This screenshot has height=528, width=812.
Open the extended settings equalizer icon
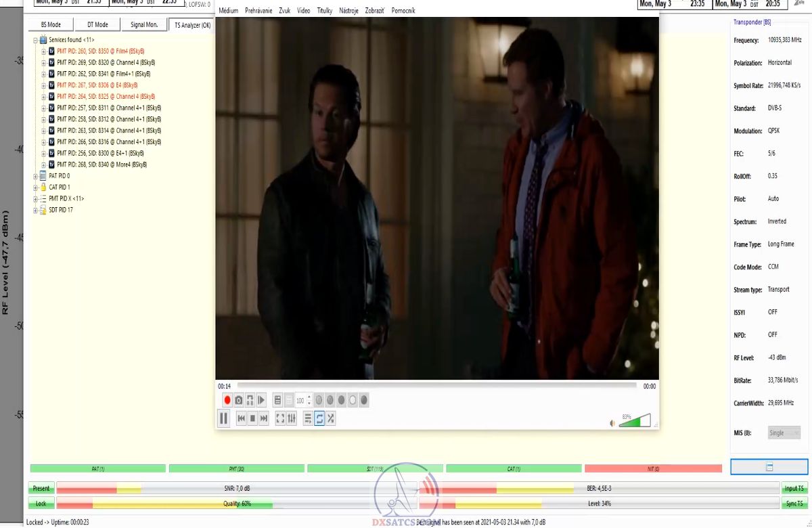[292, 419]
